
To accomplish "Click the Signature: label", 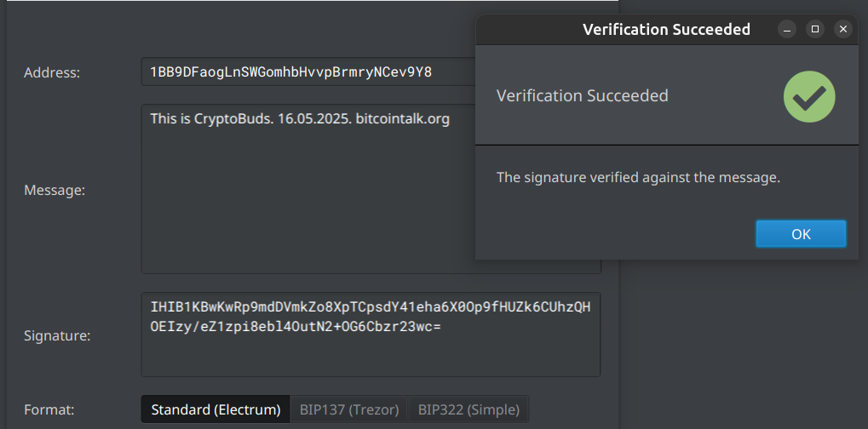I will point(57,335).
